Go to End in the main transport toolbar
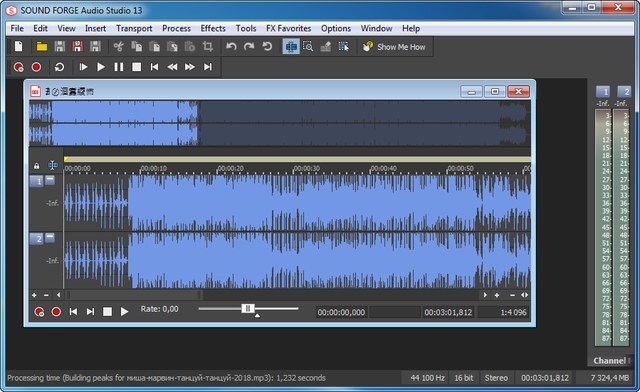 pos(208,67)
